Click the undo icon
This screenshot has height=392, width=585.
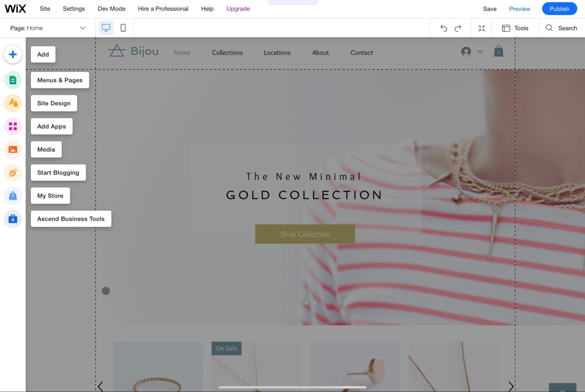pos(443,27)
